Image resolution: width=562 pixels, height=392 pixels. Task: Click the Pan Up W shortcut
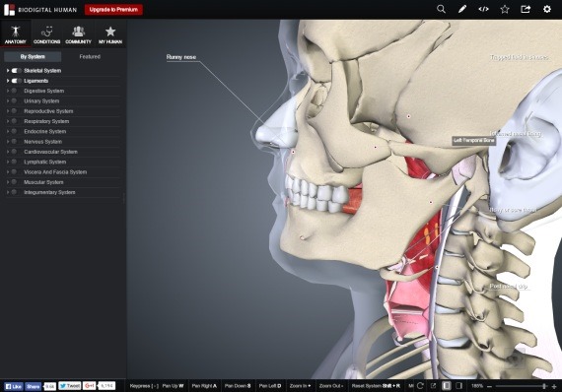click(x=173, y=386)
